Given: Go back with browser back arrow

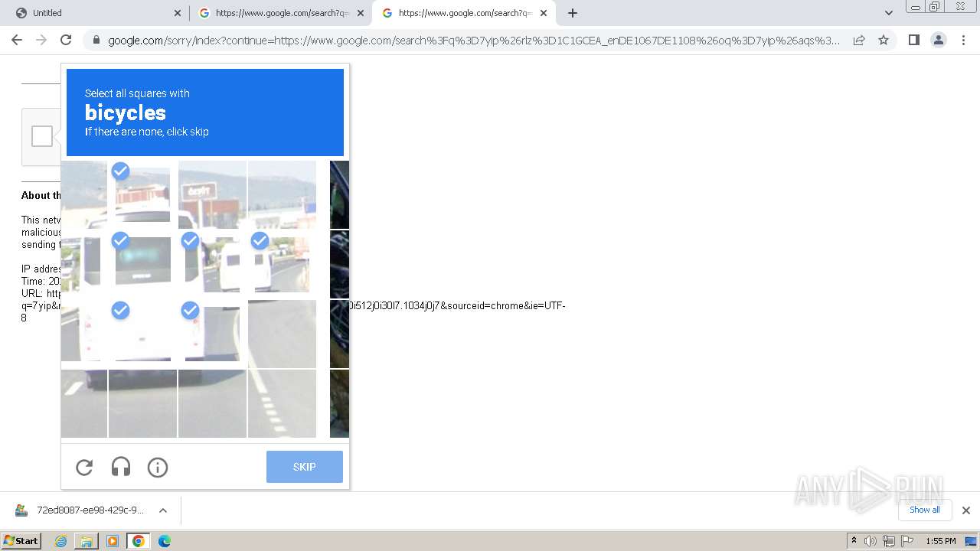Looking at the screenshot, I should tap(17, 40).
